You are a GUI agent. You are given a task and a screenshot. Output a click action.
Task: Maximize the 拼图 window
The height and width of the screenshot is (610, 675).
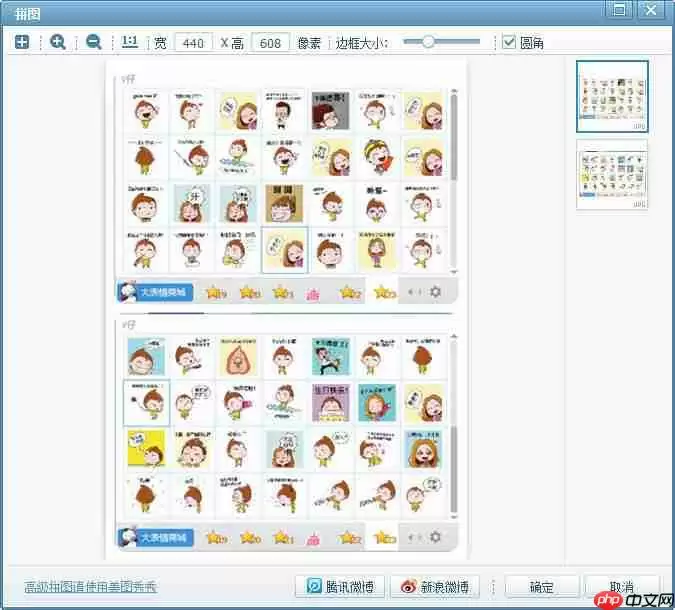coord(619,9)
